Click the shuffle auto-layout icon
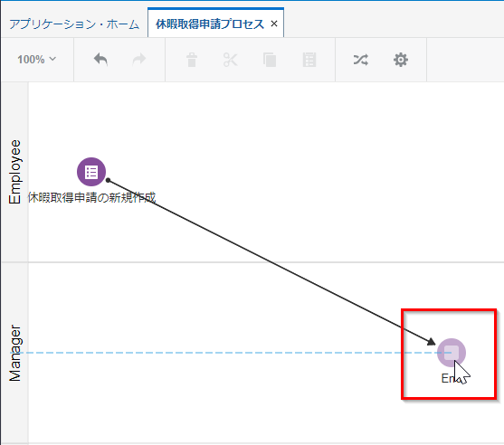The image size is (504, 445). [361, 60]
